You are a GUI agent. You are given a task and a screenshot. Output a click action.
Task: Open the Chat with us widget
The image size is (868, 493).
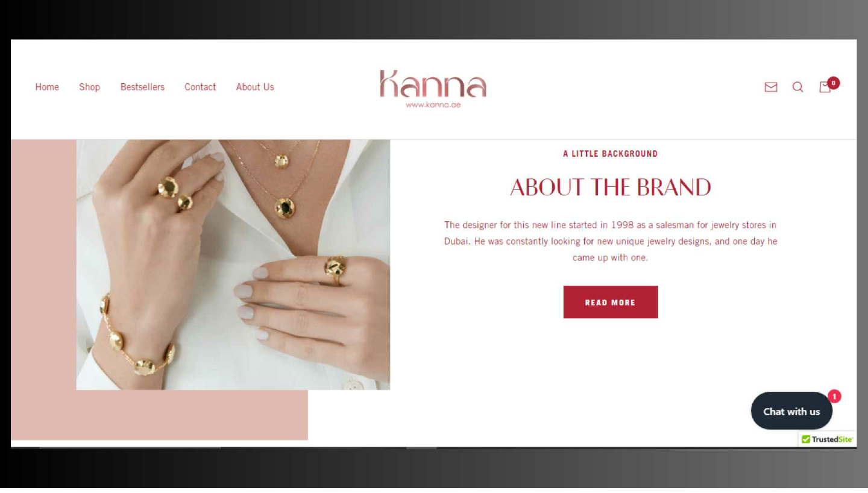[791, 411]
